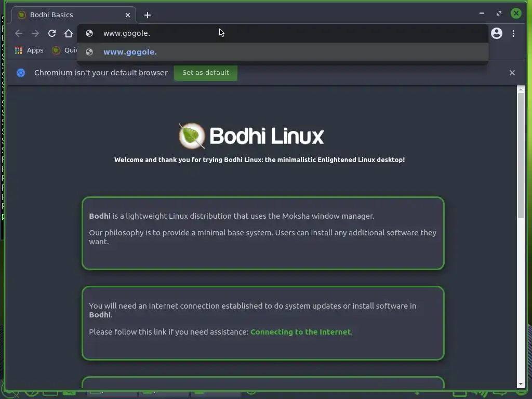Screen dimensions: 532x399
Task: Close the Chromium window with green X
Action: point(516,13)
